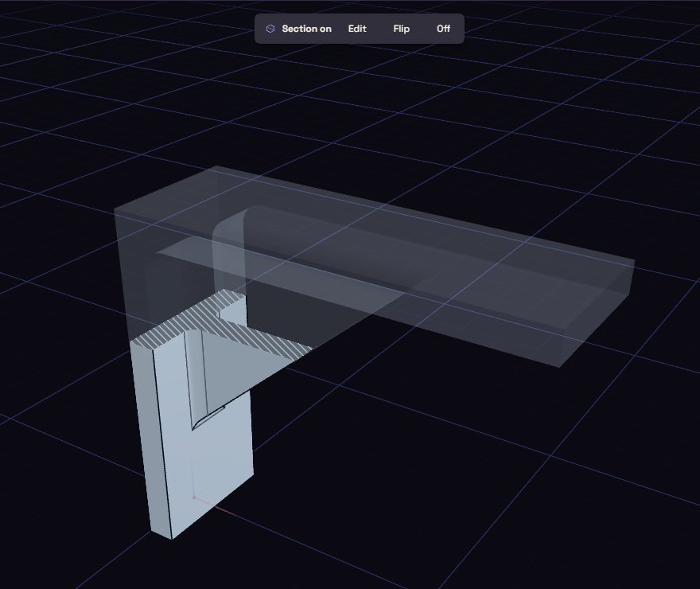Turn the section view Off
Viewport: 700px width, 589px height.
443,29
